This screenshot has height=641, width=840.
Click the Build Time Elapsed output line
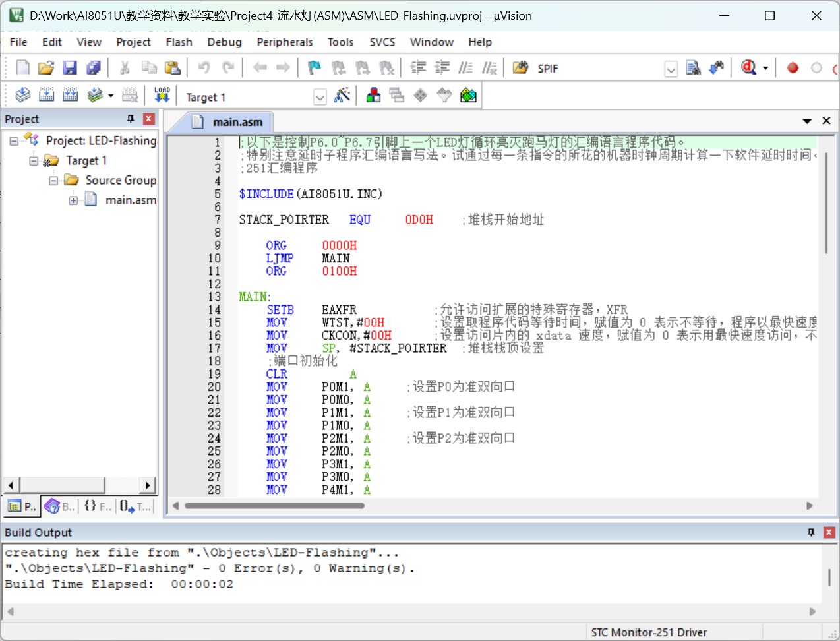click(119, 584)
